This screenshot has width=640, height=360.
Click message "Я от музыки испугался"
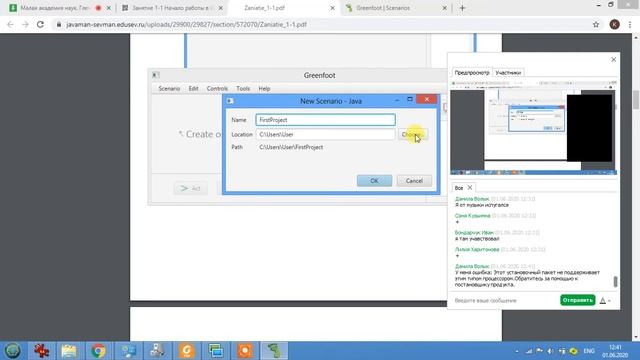(x=482, y=205)
